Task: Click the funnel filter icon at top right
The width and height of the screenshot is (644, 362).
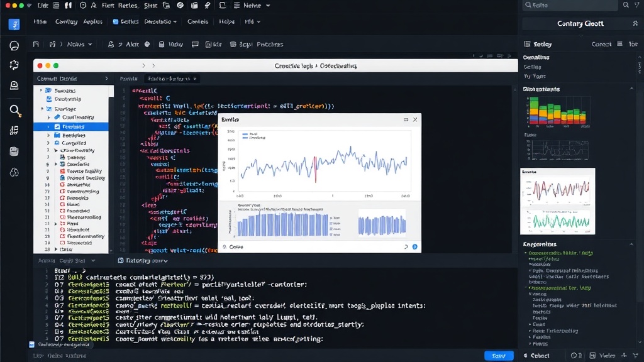Action: click(x=636, y=5)
